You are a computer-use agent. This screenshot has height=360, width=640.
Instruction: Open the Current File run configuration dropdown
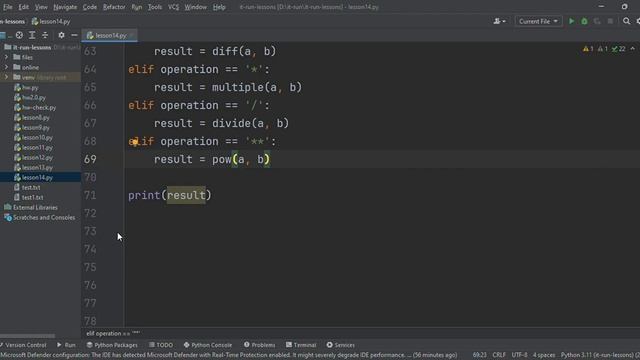click(538, 21)
